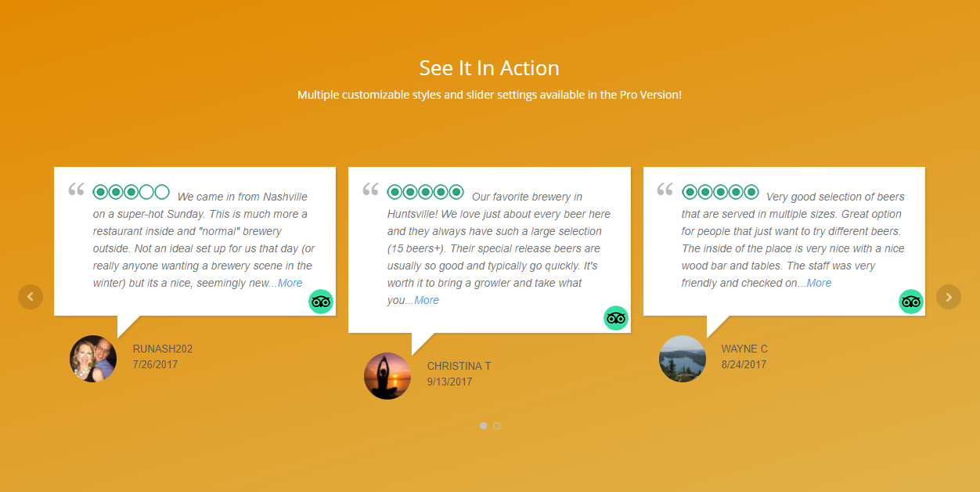Click TripAdvisor logo on Wayne C's review
Viewport: 980px width, 492px height.
click(x=910, y=302)
